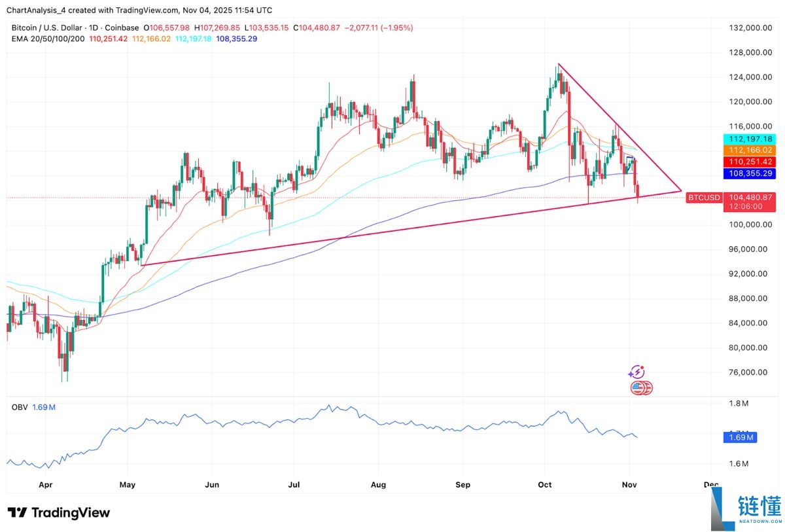Image resolution: width=785 pixels, height=532 pixels.
Task: Click the triangle apex where trendlines converge
Action: (680, 192)
